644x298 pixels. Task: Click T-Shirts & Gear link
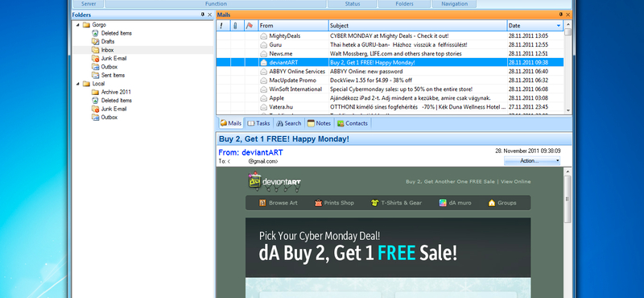(x=396, y=203)
